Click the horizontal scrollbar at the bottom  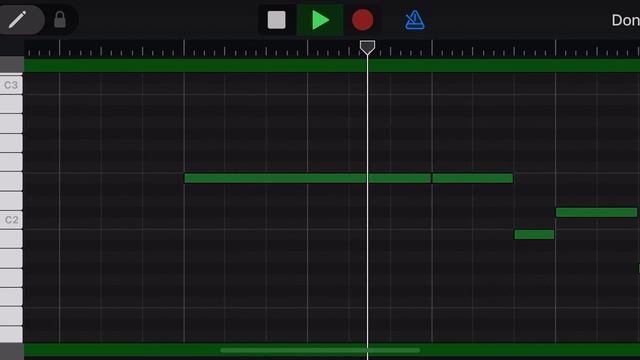[x=320, y=350]
